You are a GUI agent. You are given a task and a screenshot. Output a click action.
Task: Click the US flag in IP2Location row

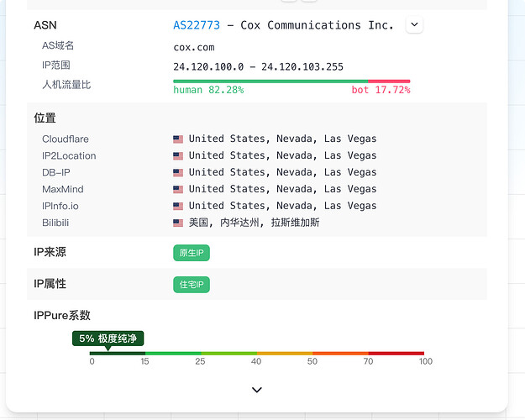(x=178, y=155)
